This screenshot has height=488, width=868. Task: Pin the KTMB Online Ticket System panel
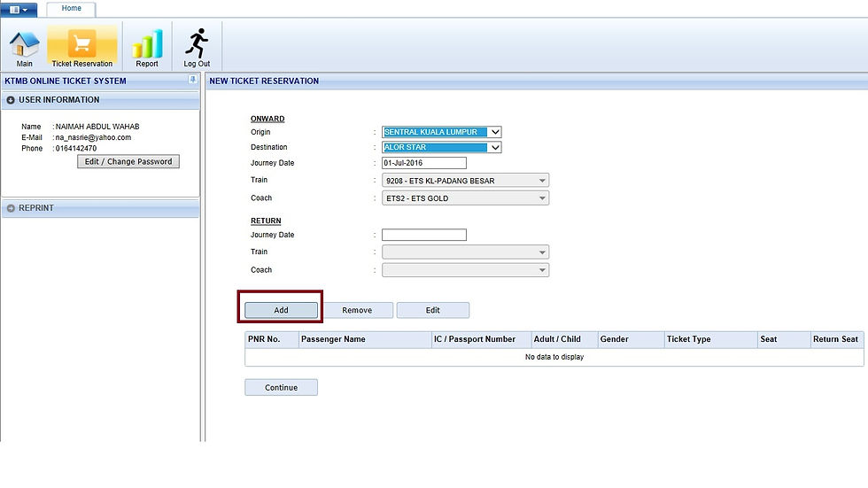[x=192, y=81]
